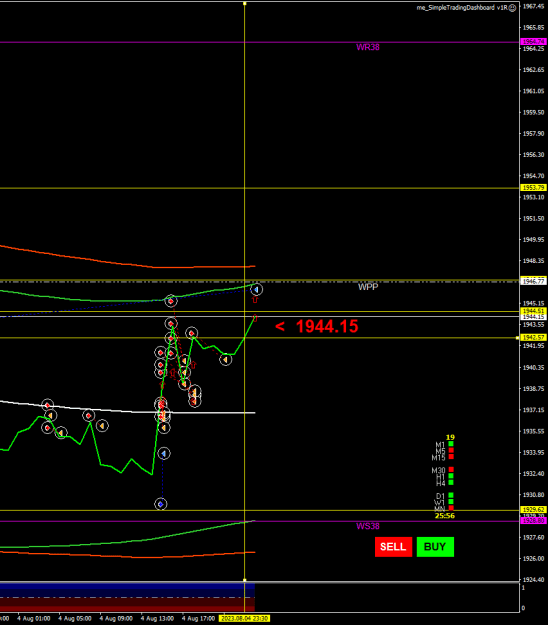Select the WPP pivot line label

point(368,287)
